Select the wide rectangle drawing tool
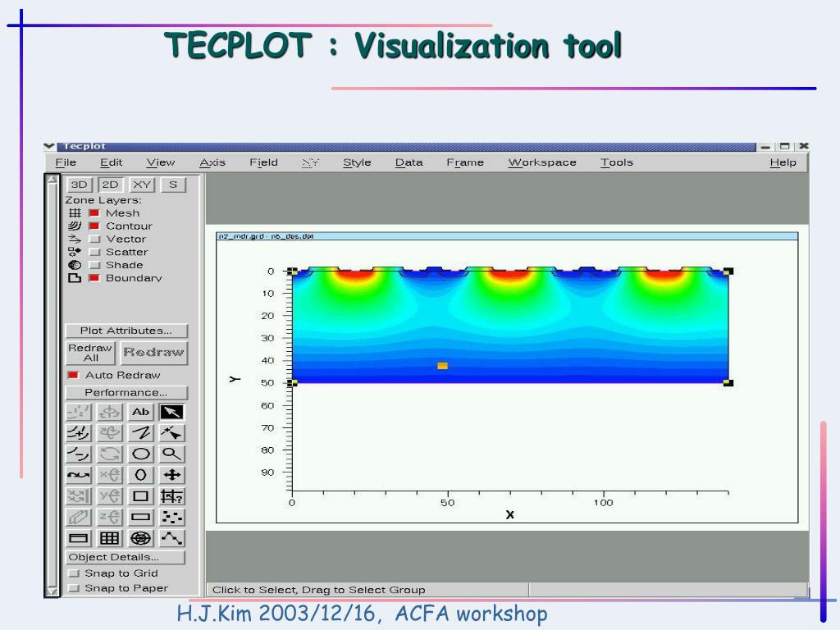 (x=141, y=517)
